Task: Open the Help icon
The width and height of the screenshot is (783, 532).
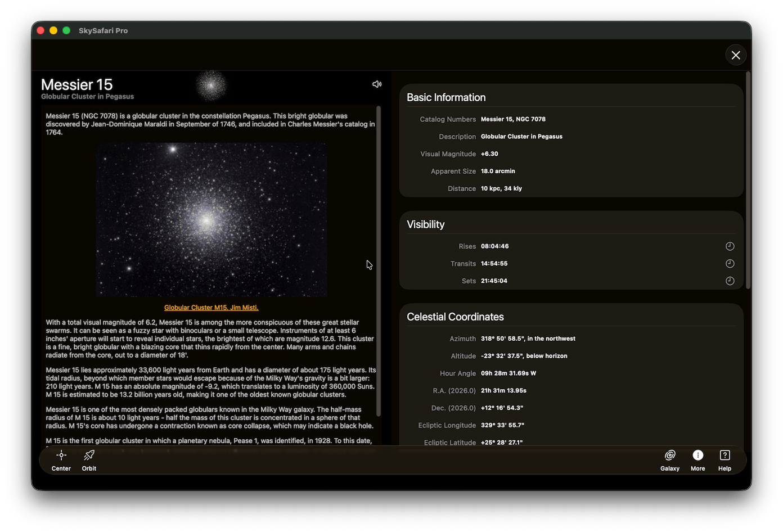Action: pos(725,455)
